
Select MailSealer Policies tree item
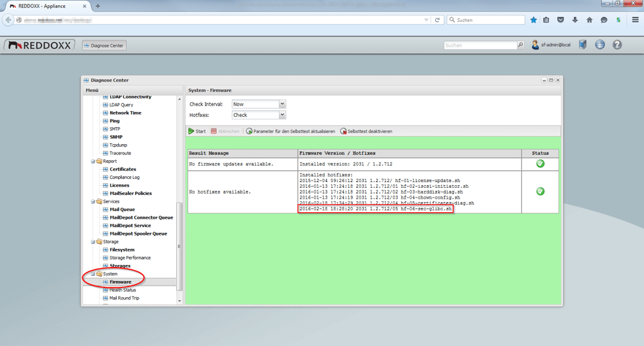pyautogui.click(x=130, y=193)
